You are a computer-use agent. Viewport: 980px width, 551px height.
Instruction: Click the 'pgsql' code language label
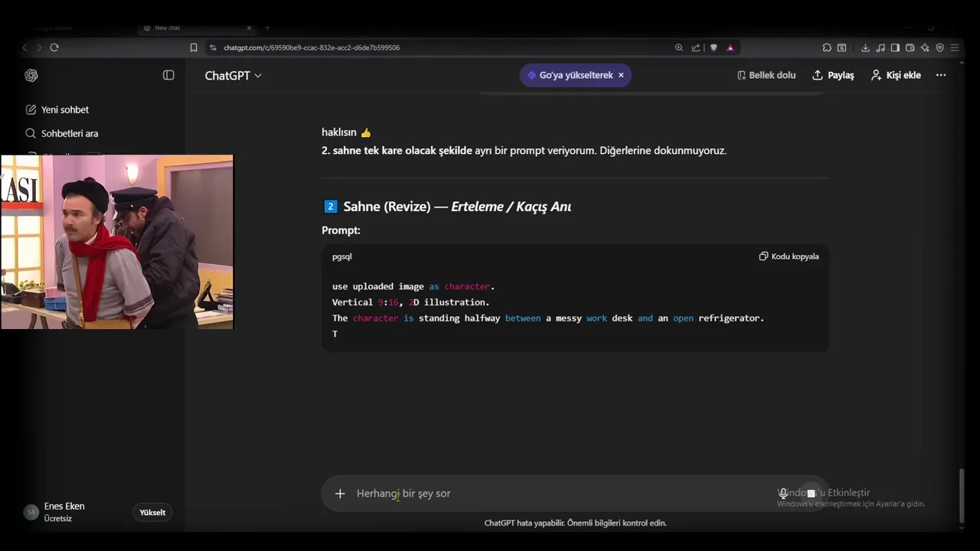click(x=342, y=256)
